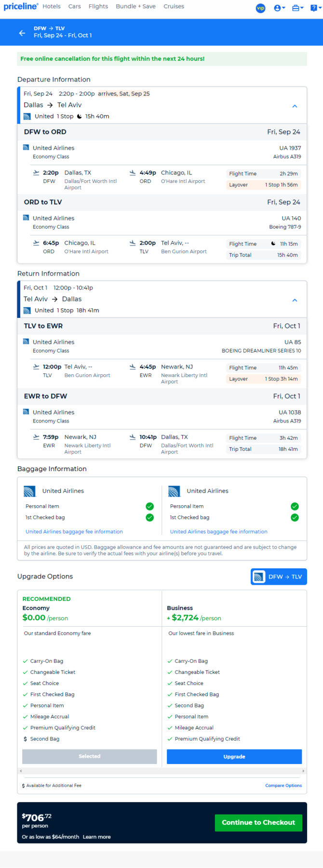
Task: Click right baggage card United Airlines logo
Action: coord(175,491)
